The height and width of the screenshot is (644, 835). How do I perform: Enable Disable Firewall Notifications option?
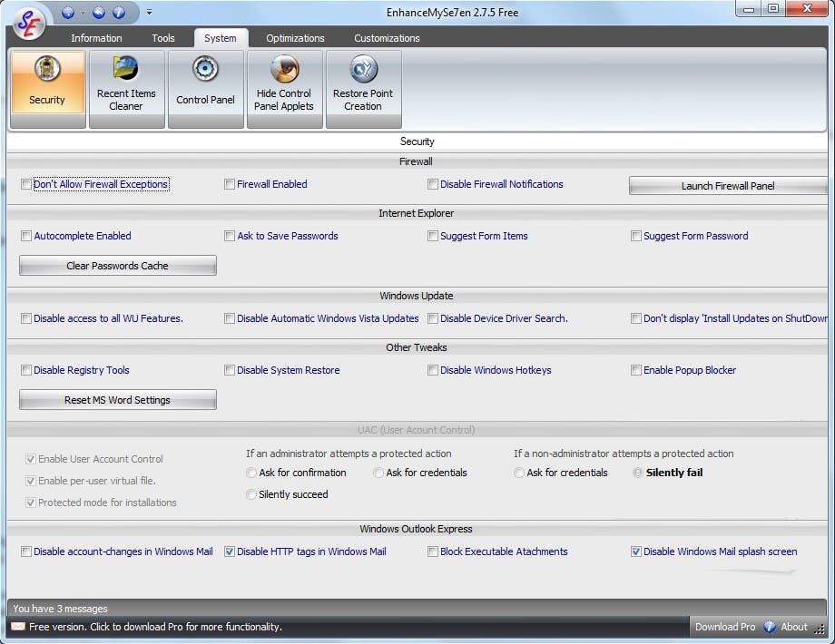(x=432, y=184)
